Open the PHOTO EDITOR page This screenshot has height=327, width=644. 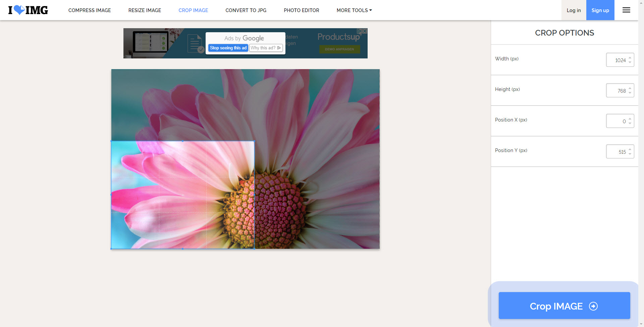point(301,10)
